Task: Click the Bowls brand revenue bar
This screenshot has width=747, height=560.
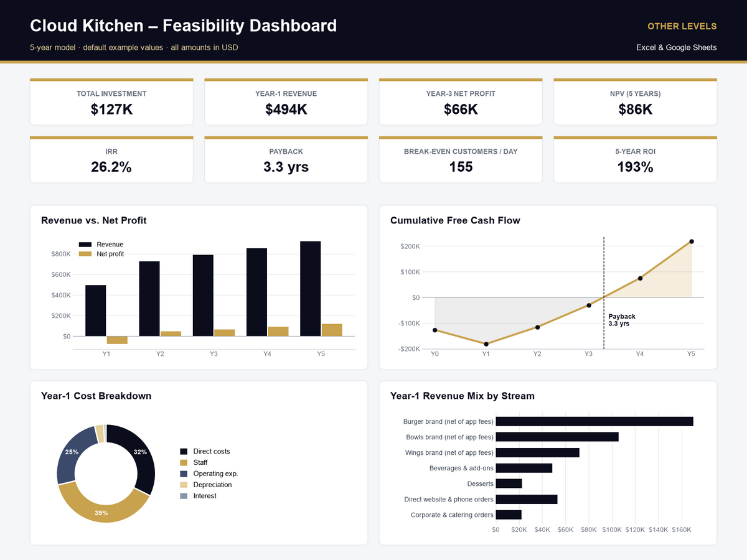Action: coord(557,437)
